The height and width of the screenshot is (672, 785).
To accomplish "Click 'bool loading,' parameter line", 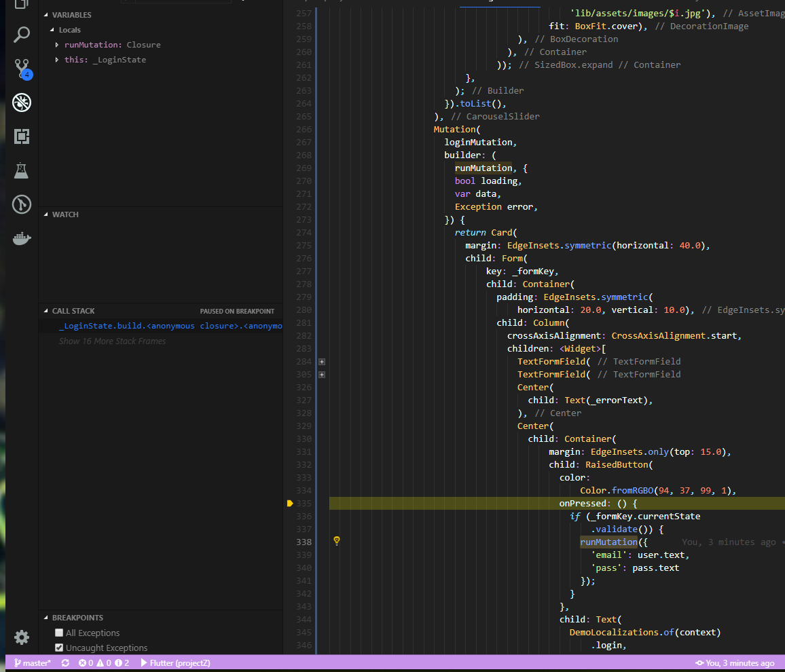I will (x=488, y=181).
